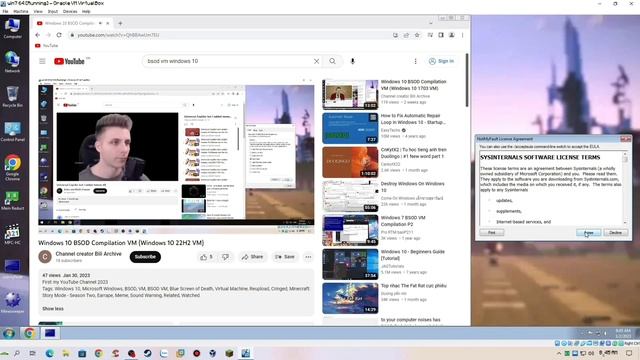This screenshot has width=640, height=360.
Task: Click the YouTube page vertical scrollbar
Action: [467, 80]
